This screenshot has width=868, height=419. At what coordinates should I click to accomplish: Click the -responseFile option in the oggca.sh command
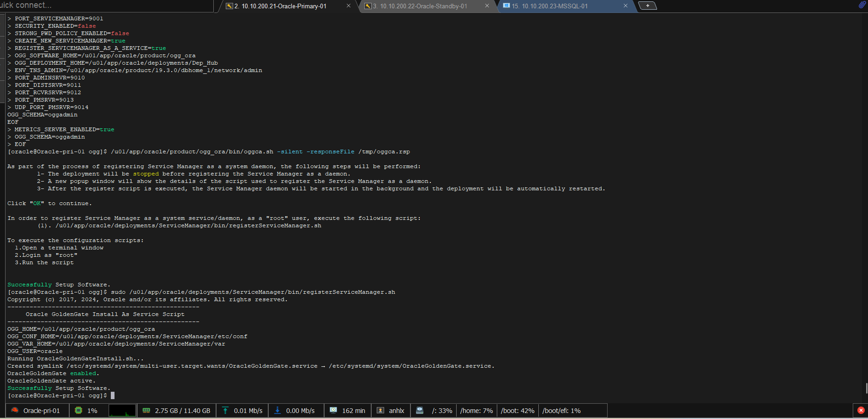(331, 152)
